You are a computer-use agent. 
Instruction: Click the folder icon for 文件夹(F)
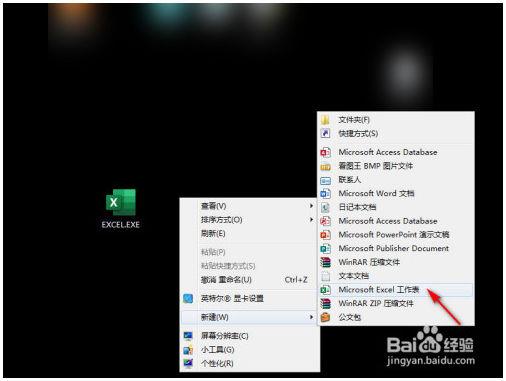pyautogui.click(x=325, y=120)
